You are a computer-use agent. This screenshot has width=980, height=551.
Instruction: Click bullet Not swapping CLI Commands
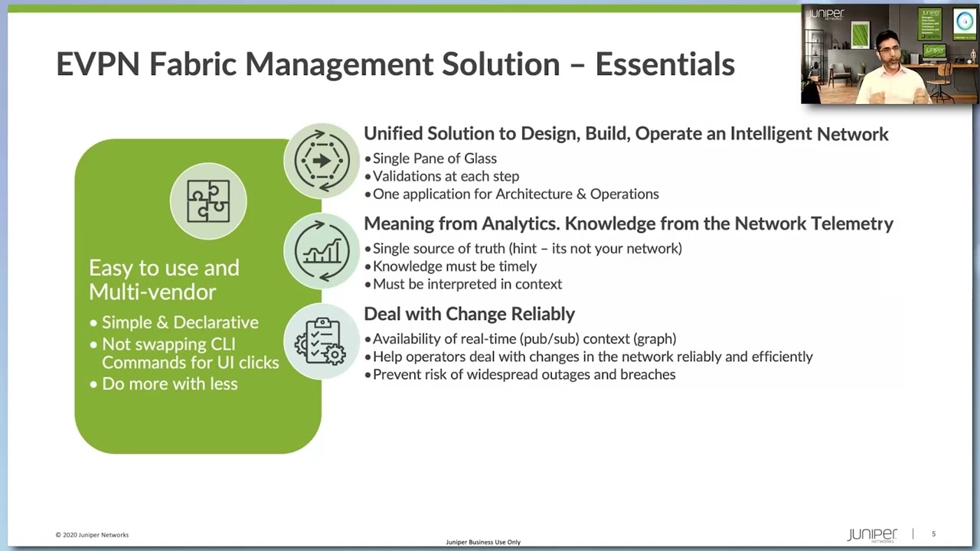(x=184, y=354)
